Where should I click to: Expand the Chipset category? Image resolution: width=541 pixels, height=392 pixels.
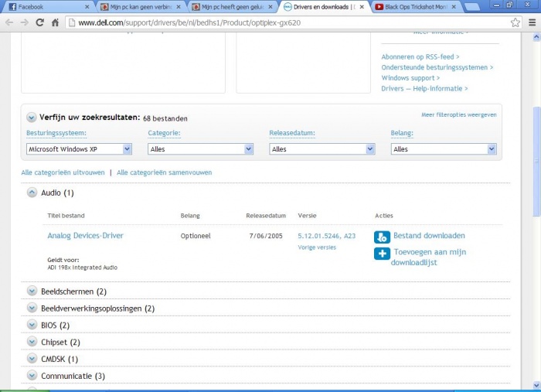click(32, 342)
